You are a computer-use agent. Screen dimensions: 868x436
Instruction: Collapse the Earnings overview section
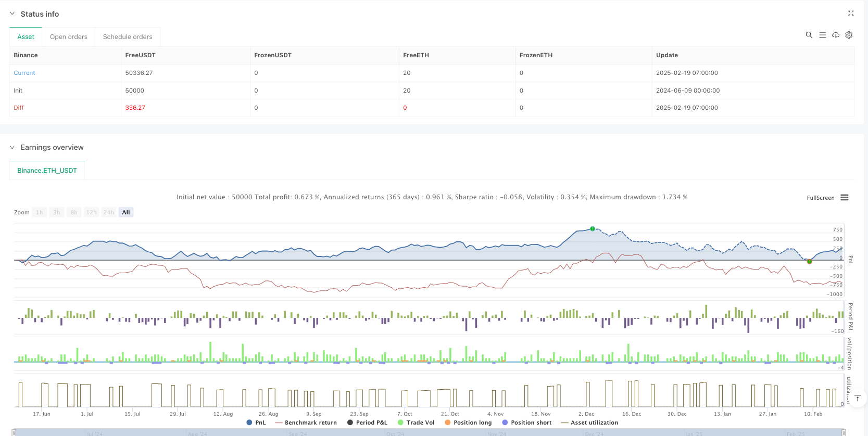coord(12,147)
